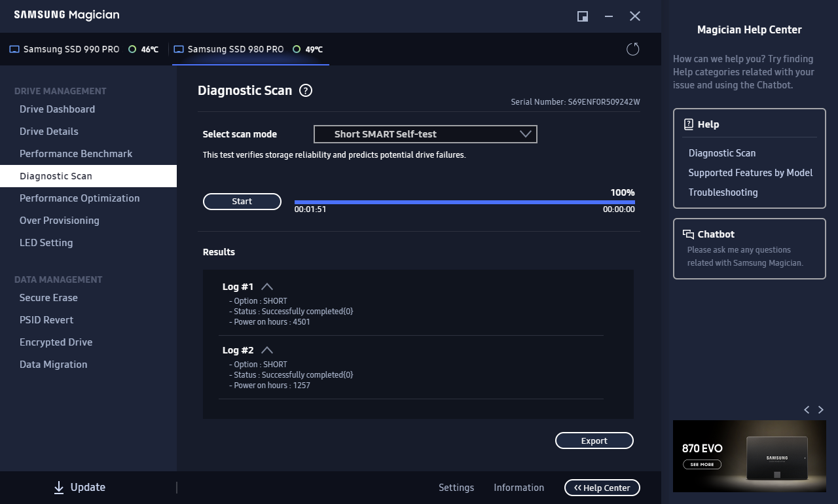838x504 pixels.
Task: Click the scan progress bar
Action: tap(465, 202)
